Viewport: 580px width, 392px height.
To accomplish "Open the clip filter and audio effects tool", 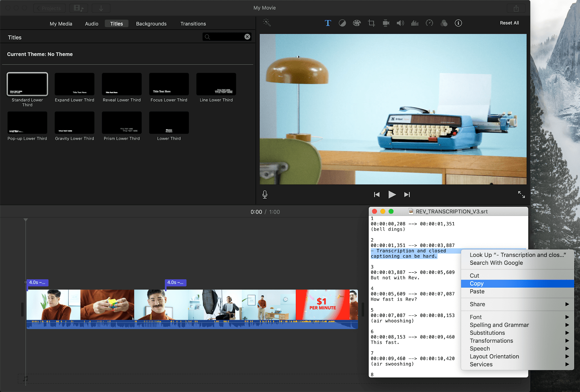I will pyautogui.click(x=444, y=23).
